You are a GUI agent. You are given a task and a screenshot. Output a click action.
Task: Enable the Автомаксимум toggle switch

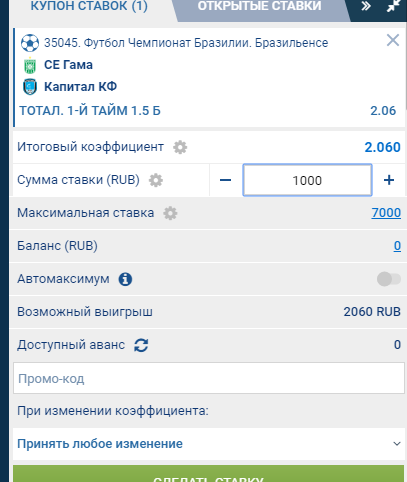pyautogui.click(x=389, y=279)
